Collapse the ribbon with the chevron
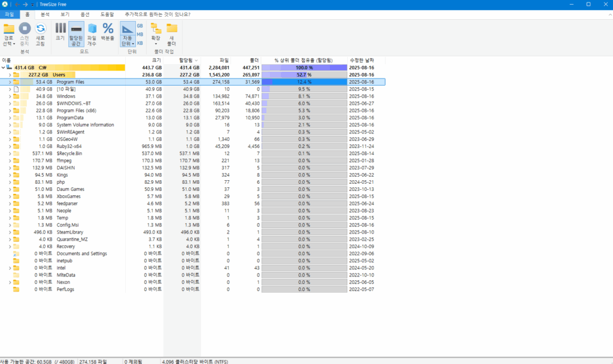The height and width of the screenshot is (364, 613). (610, 14)
